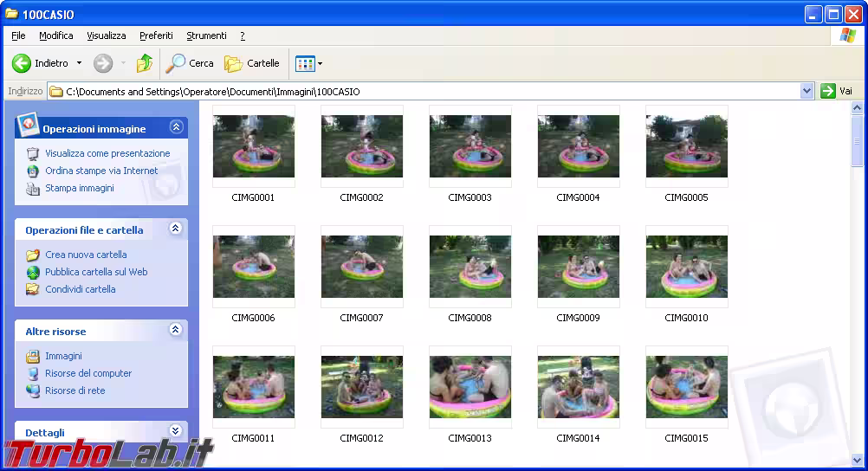868x471 pixels.
Task: Click Visualizza come presentazione icon
Action: point(33,153)
